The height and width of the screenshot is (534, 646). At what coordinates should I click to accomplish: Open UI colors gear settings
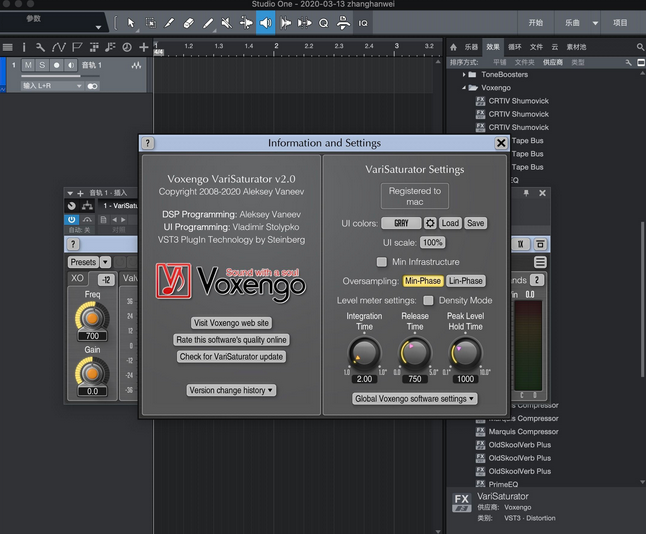(430, 223)
